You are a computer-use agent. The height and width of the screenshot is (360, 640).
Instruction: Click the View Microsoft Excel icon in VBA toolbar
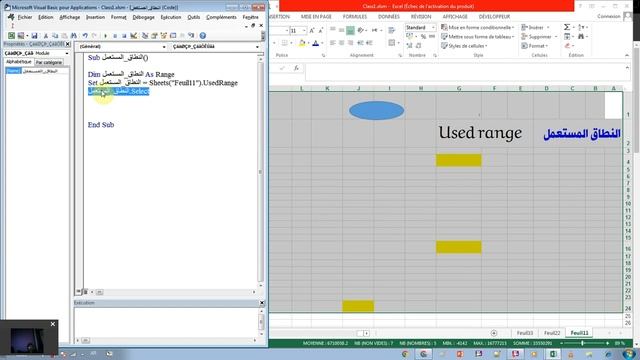11,36
